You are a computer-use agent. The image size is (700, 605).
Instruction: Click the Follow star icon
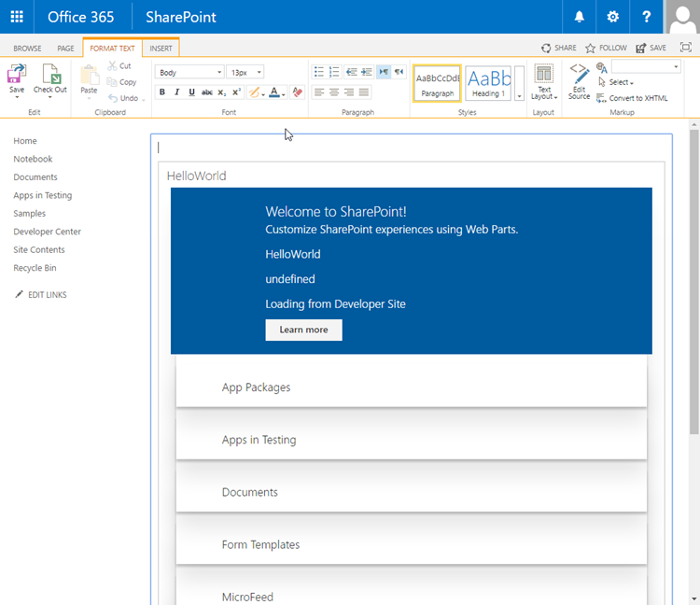(x=590, y=48)
